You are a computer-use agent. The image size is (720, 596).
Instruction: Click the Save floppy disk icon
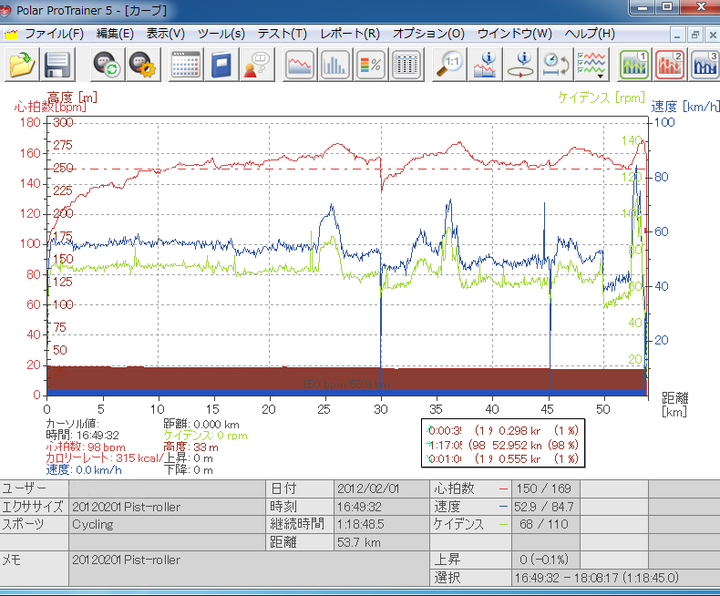[x=55, y=66]
